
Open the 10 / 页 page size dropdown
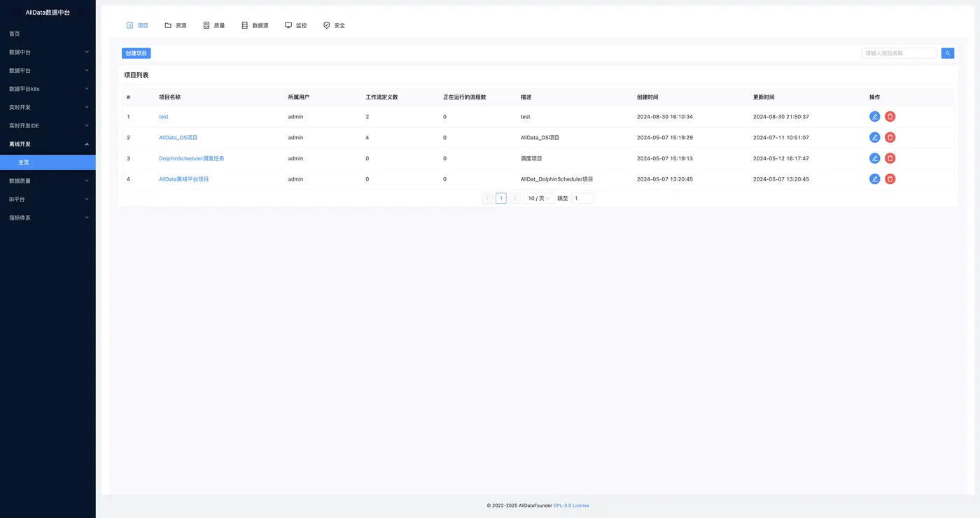[539, 198]
